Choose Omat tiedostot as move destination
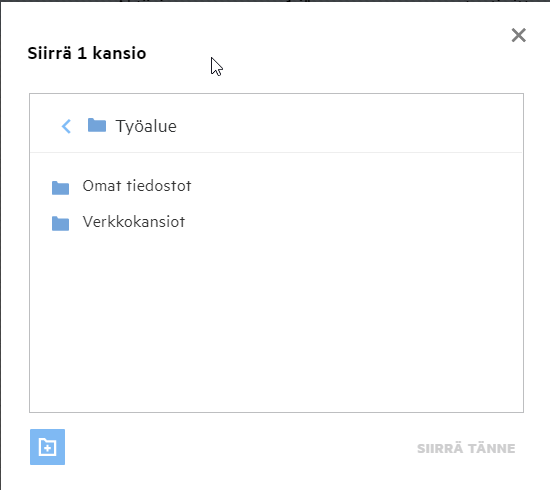Image resolution: width=550 pixels, height=490 pixels. (x=276, y=186)
